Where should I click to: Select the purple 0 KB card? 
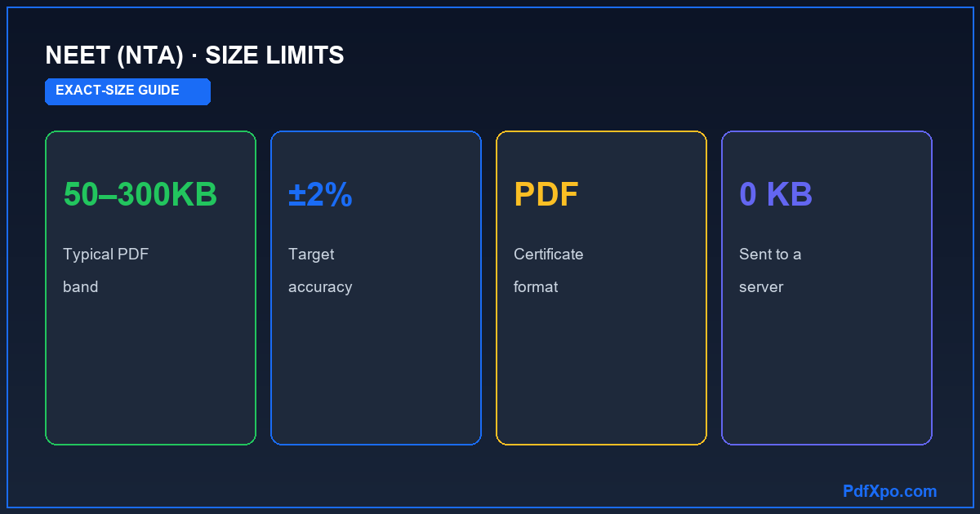click(x=826, y=288)
